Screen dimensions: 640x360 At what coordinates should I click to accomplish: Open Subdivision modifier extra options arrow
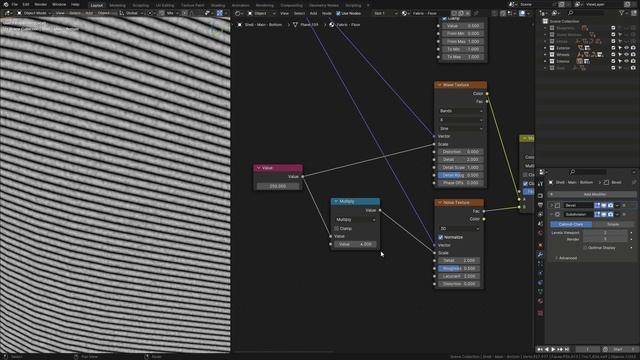tap(617, 214)
